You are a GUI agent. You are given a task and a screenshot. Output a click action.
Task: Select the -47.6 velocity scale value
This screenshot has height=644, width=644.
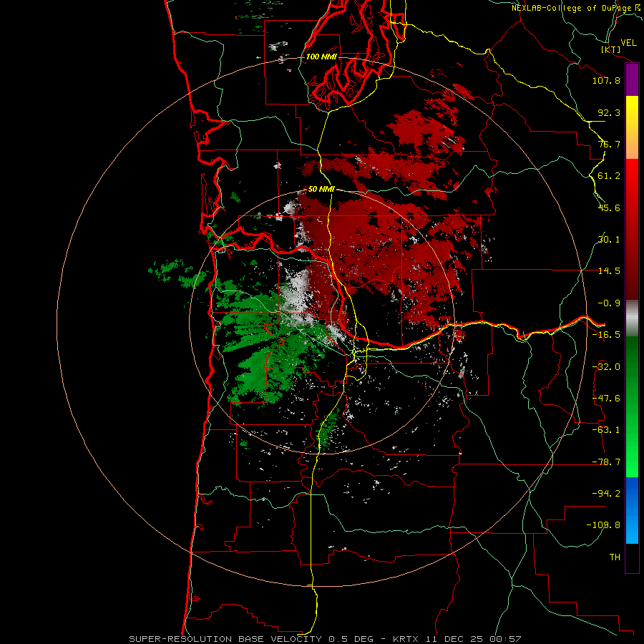coord(606,399)
